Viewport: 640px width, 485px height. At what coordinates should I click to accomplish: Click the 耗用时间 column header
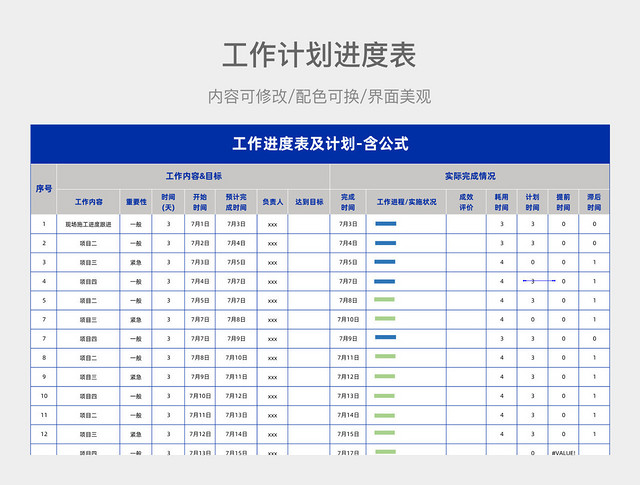[502, 202]
